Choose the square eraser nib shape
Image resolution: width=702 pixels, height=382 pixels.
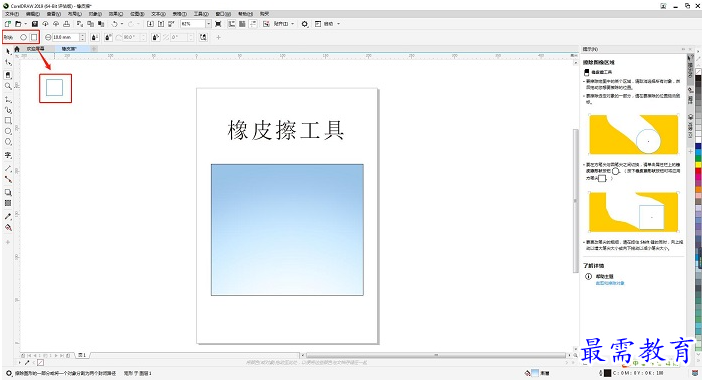tap(34, 37)
